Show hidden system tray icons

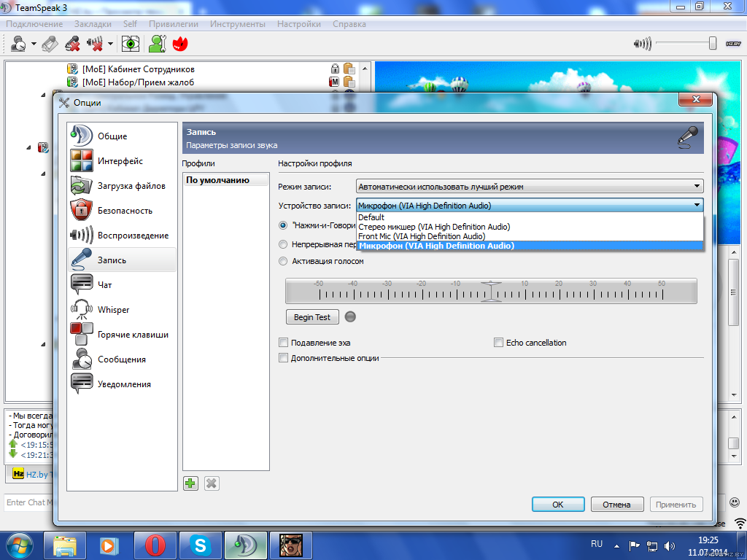pos(616,546)
